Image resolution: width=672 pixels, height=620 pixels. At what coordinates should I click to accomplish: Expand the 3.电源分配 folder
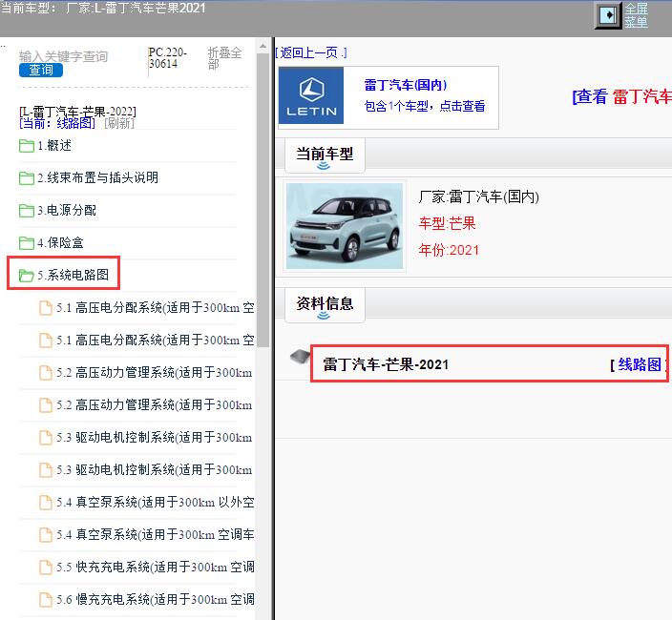click(x=67, y=210)
